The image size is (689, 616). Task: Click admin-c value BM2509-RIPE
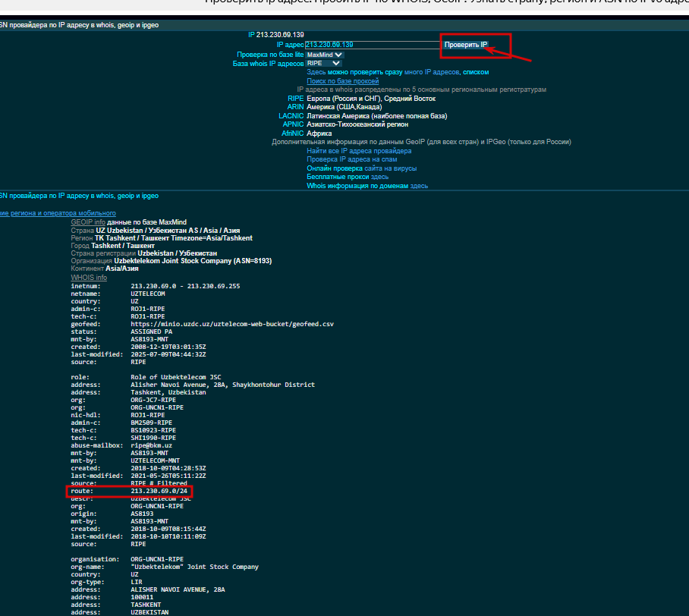point(151,423)
